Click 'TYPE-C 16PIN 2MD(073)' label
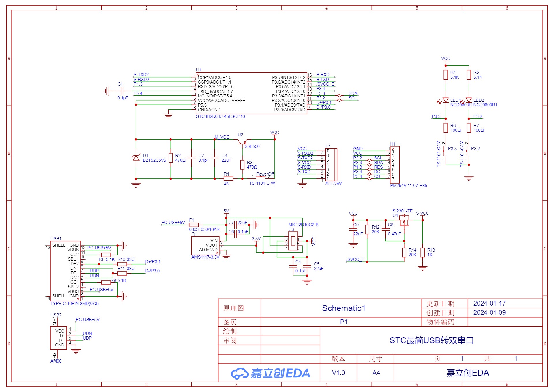Viewport: 554px width, 392px height. (x=74, y=304)
